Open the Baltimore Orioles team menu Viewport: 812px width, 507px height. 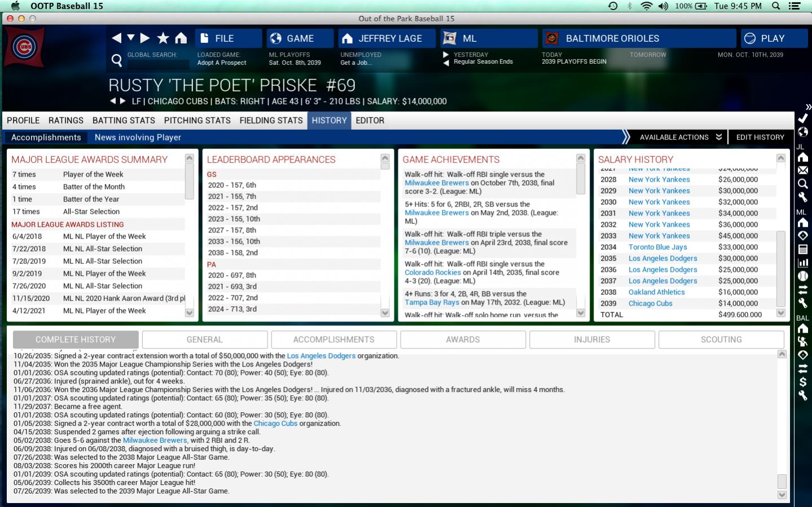coord(639,38)
